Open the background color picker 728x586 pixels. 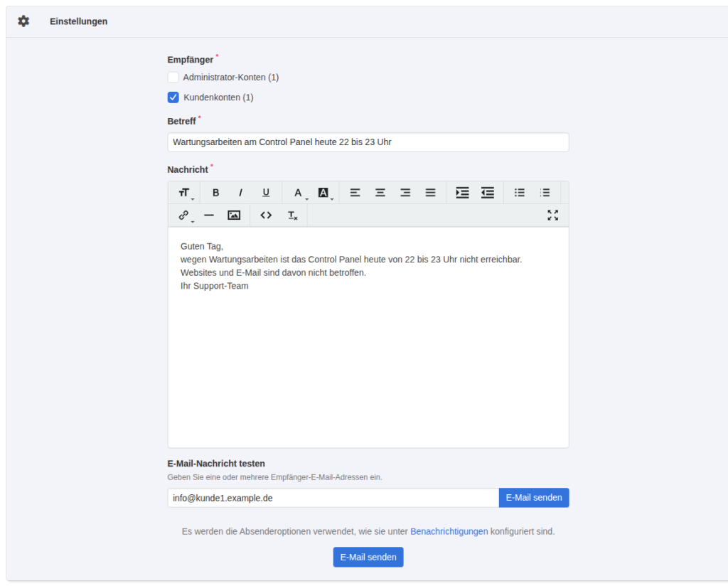[324, 193]
